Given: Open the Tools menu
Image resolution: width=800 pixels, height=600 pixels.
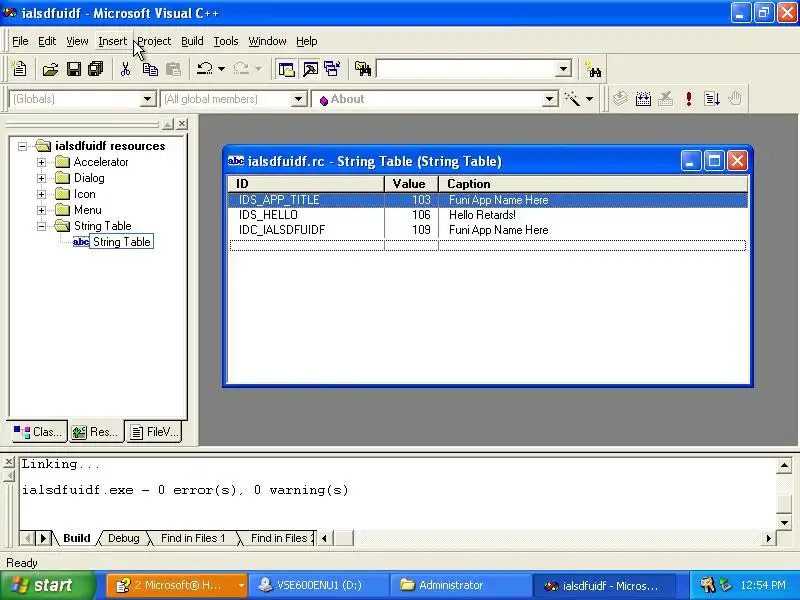Looking at the screenshot, I should click(x=226, y=41).
